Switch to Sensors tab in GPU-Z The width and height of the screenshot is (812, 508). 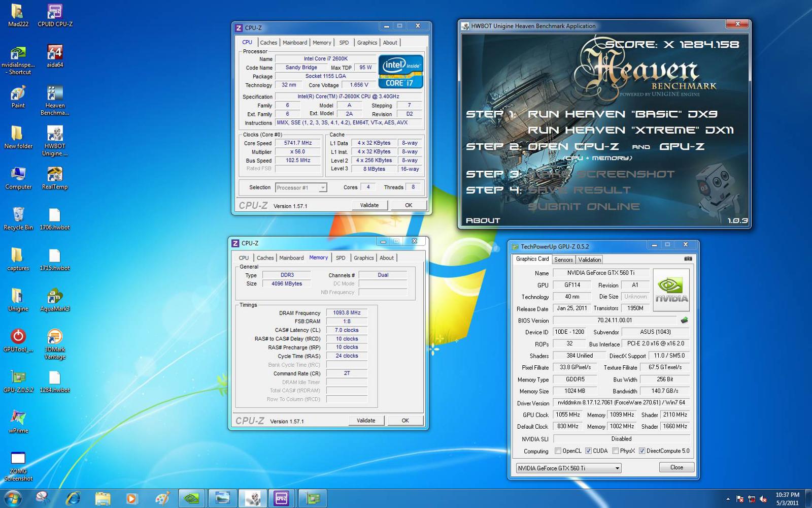(563, 260)
